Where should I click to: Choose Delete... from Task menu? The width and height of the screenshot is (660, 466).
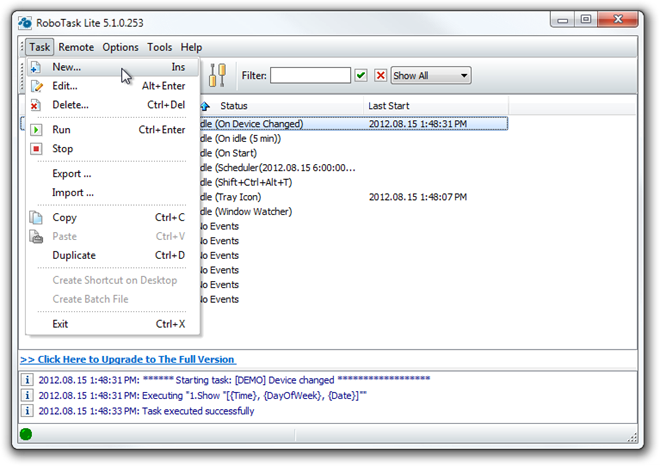click(112, 105)
